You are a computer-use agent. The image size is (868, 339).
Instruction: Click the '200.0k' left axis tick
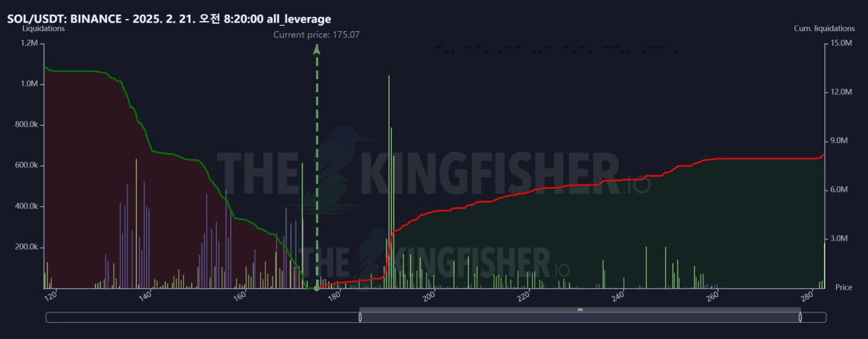27,247
